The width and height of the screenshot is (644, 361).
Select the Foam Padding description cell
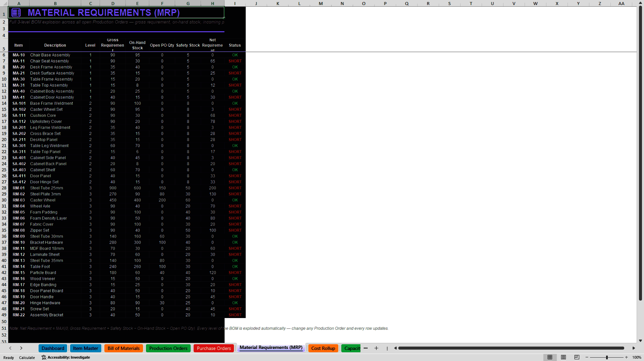[55, 212]
